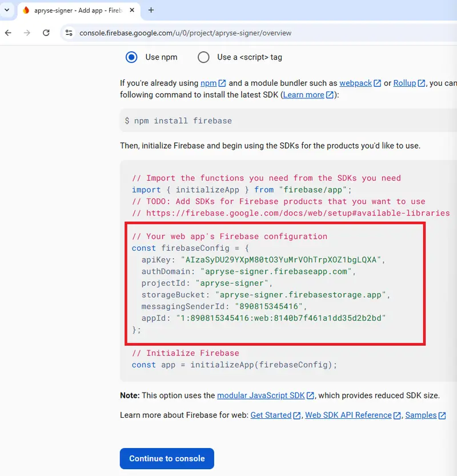Image resolution: width=457 pixels, height=476 pixels.
Task: Click external-link icon next to npm
Action: point(222,83)
